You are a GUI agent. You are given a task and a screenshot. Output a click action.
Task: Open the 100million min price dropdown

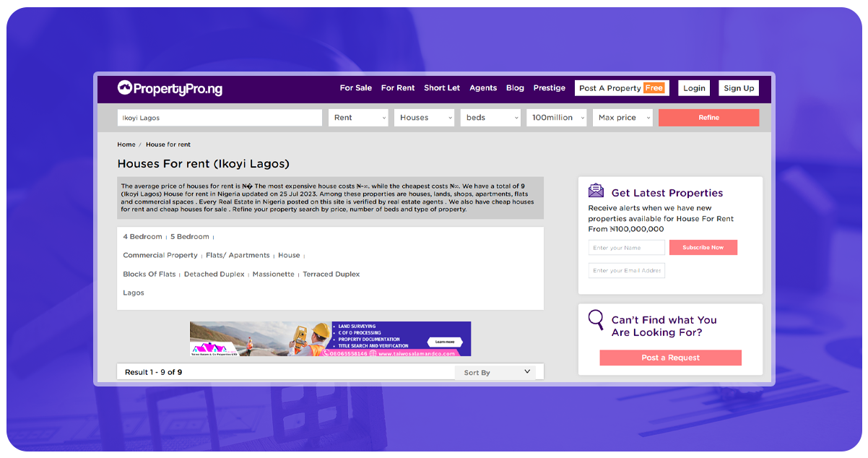[x=556, y=118]
